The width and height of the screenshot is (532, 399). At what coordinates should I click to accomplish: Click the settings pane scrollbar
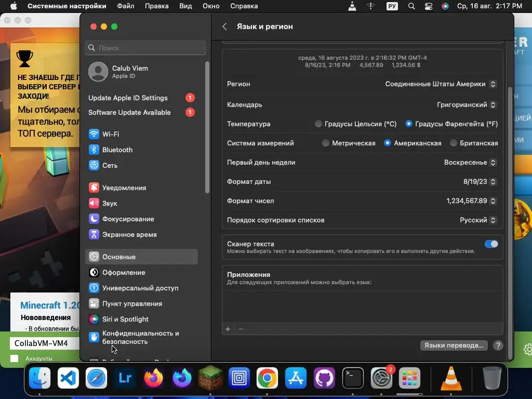pos(510,222)
